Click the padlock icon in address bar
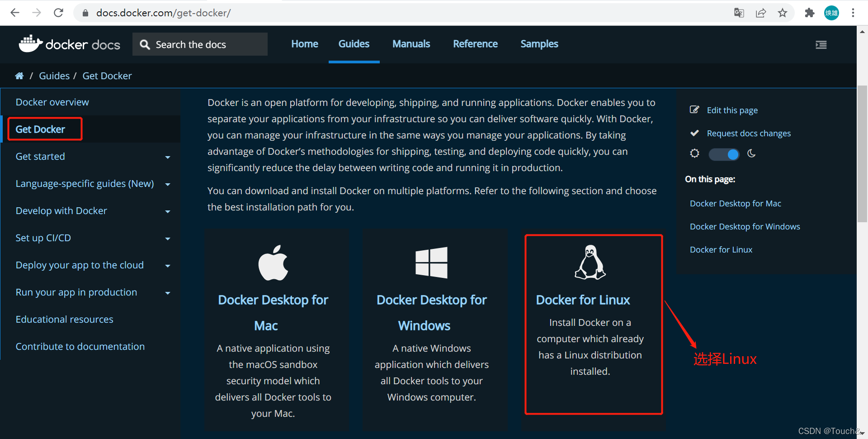The width and height of the screenshot is (868, 439). (x=85, y=13)
